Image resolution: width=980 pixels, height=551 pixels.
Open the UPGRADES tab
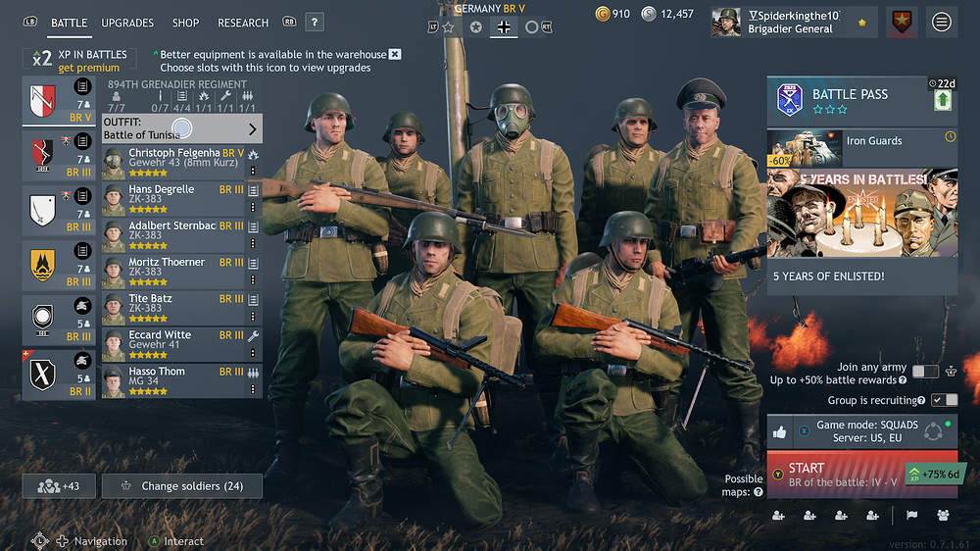pos(127,24)
